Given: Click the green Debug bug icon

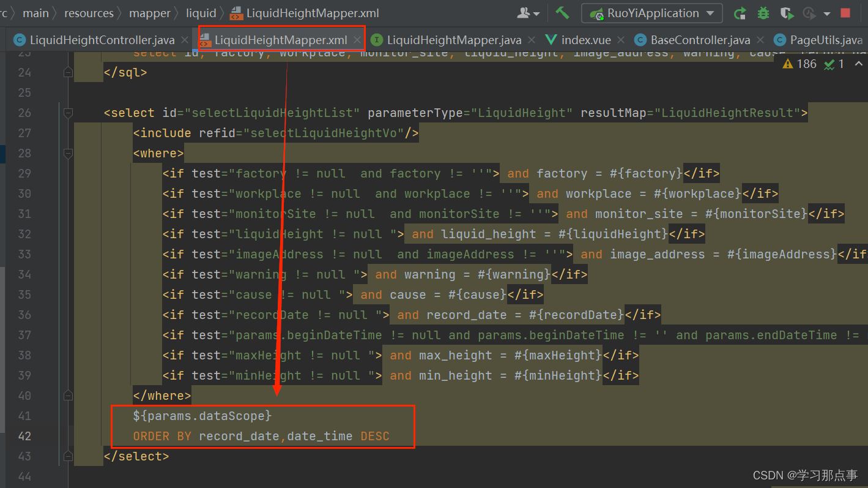Looking at the screenshot, I should 763,13.
